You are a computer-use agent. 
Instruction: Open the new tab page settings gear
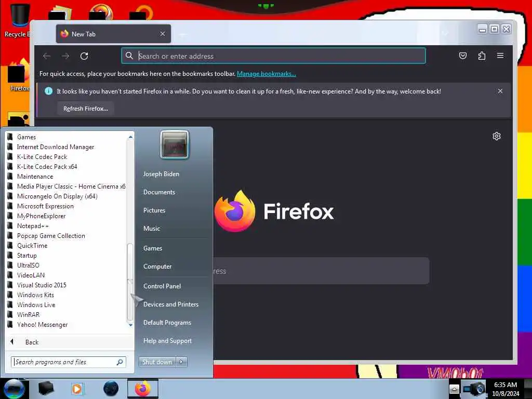click(496, 137)
